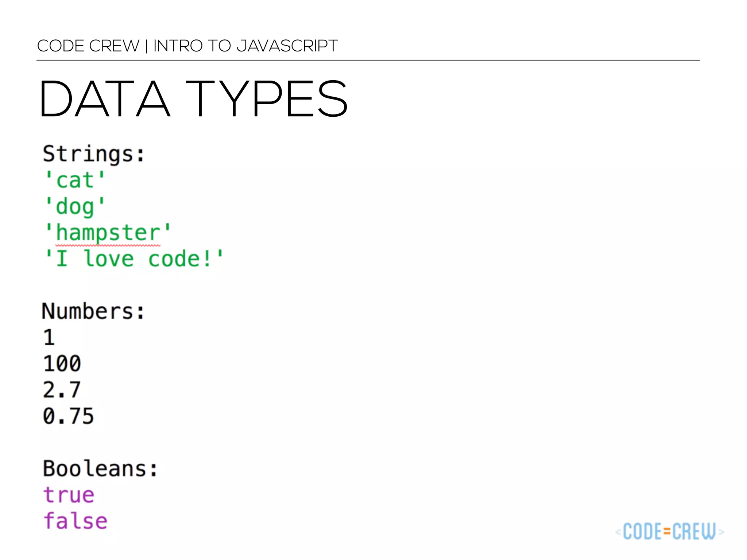Click the orange equals sign in logo
The image size is (747, 560).
pyautogui.click(x=667, y=532)
